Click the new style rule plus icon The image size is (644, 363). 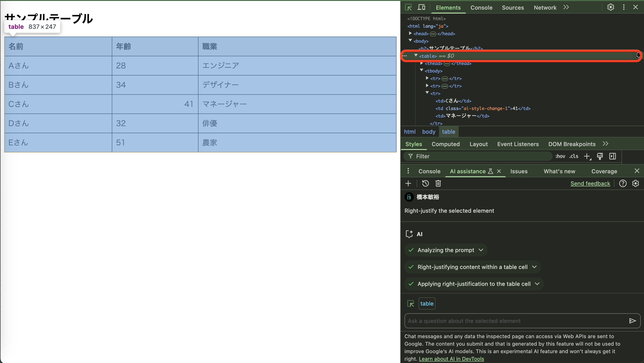pos(587,156)
